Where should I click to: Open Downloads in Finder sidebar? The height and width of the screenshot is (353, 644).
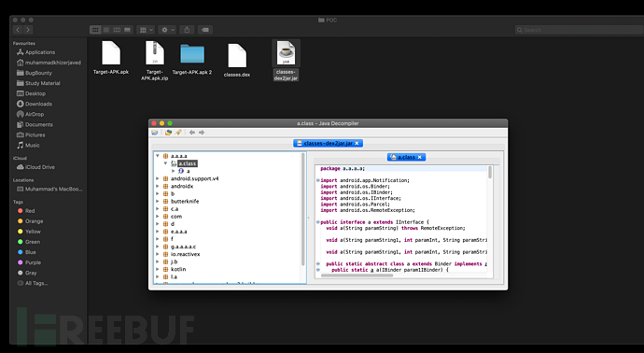(35, 104)
